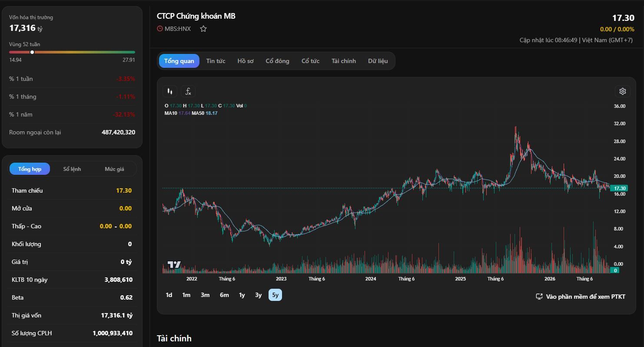Open the Hồ sơ tab
The height and width of the screenshot is (347, 644).
246,61
